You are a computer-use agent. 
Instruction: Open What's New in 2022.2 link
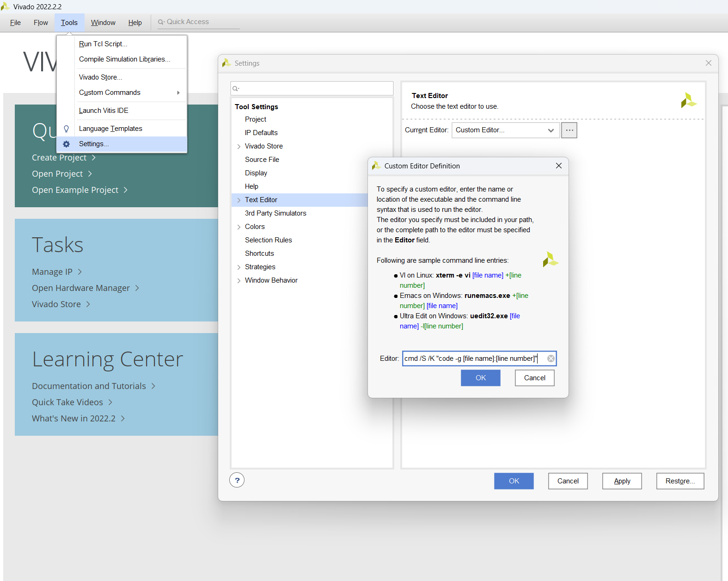[x=78, y=419]
